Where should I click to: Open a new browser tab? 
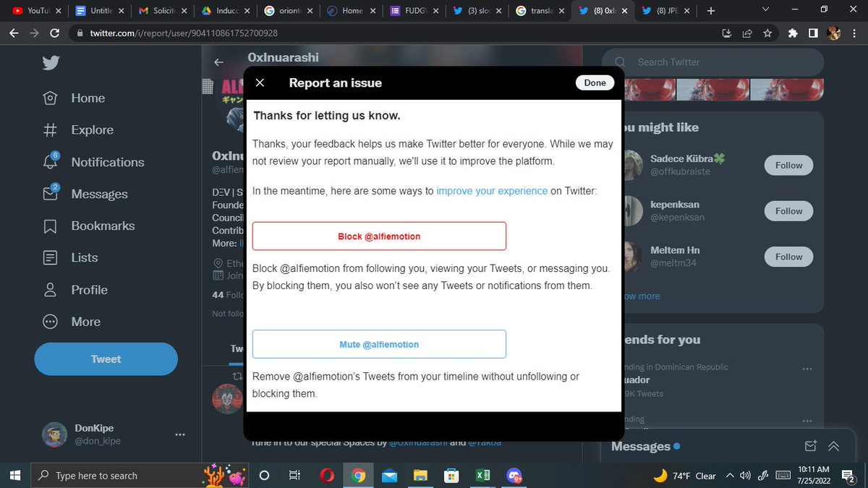[x=711, y=11]
